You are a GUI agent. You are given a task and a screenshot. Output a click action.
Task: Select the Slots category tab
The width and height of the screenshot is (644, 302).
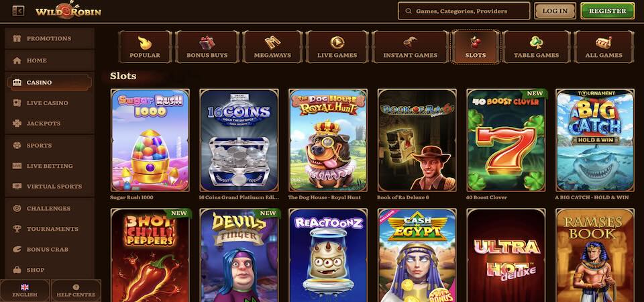(475, 47)
